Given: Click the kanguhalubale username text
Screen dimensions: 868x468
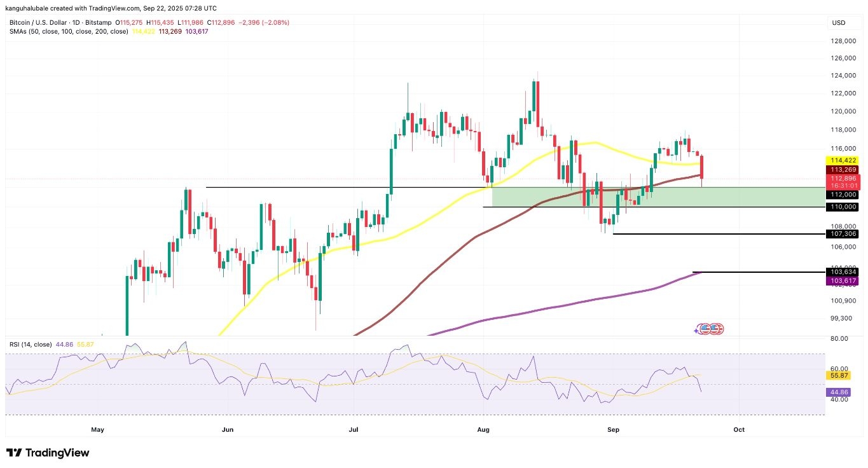Looking at the screenshot, I should tap(27, 8).
